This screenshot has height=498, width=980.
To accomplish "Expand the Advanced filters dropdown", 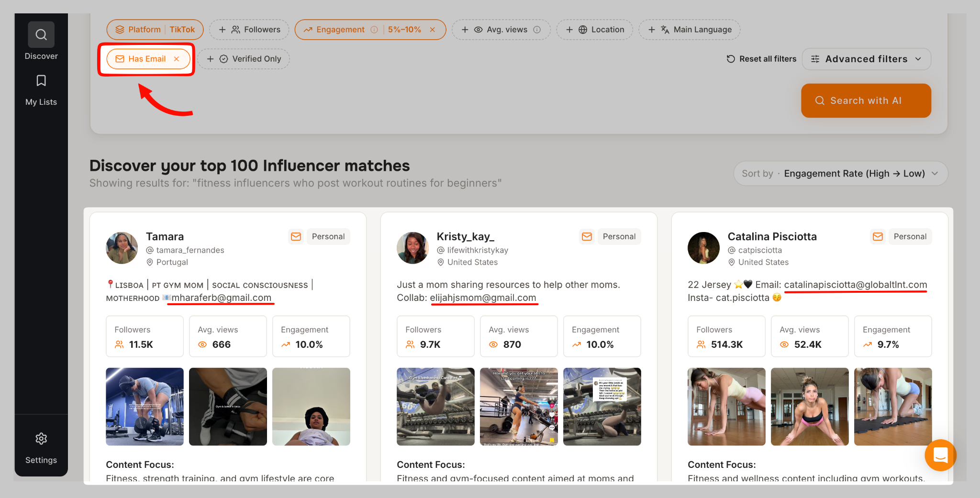I will [866, 58].
